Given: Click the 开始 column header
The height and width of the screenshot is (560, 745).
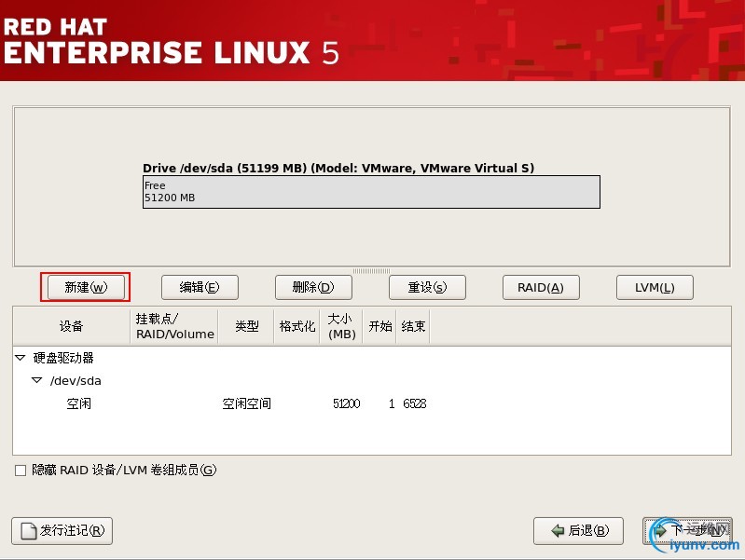Looking at the screenshot, I should point(379,326).
